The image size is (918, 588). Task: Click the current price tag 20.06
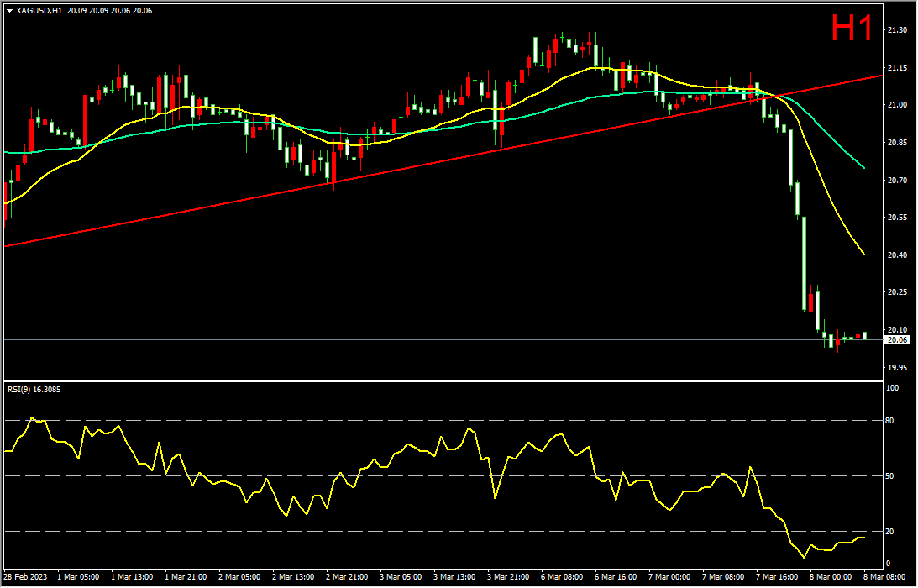[898, 339]
